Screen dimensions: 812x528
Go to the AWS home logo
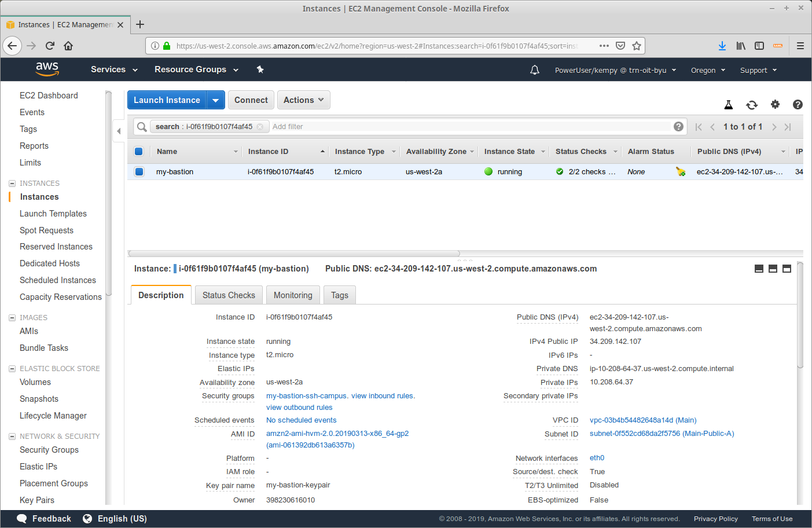tap(47, 69)
